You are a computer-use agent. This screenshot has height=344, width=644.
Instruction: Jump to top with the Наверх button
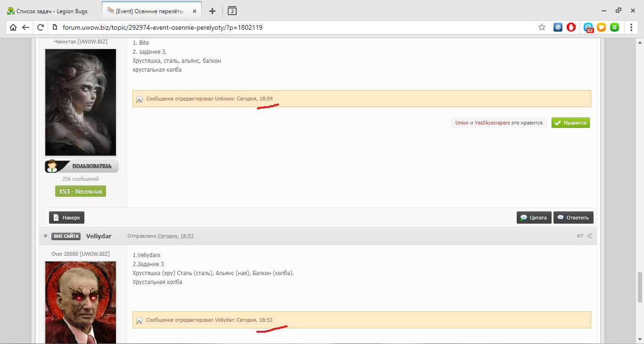click(x=66, y=218)
